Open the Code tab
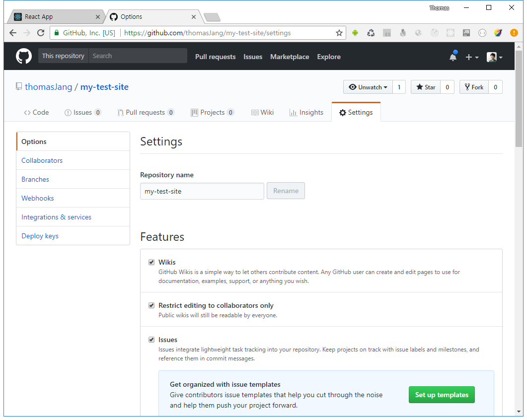 pyautogui.click(x=36, y=113)
